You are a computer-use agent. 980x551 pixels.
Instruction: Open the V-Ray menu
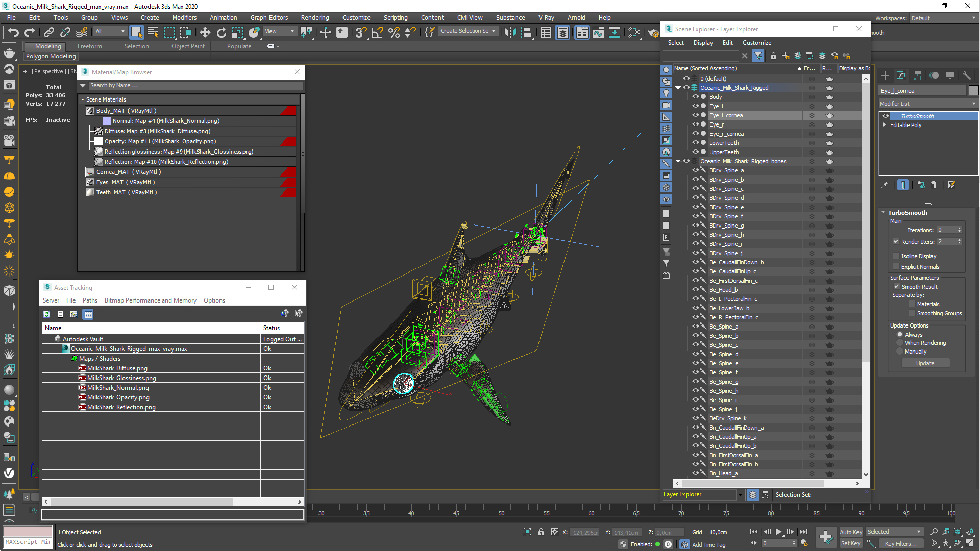pyautogui.click(x=546, y=17)
